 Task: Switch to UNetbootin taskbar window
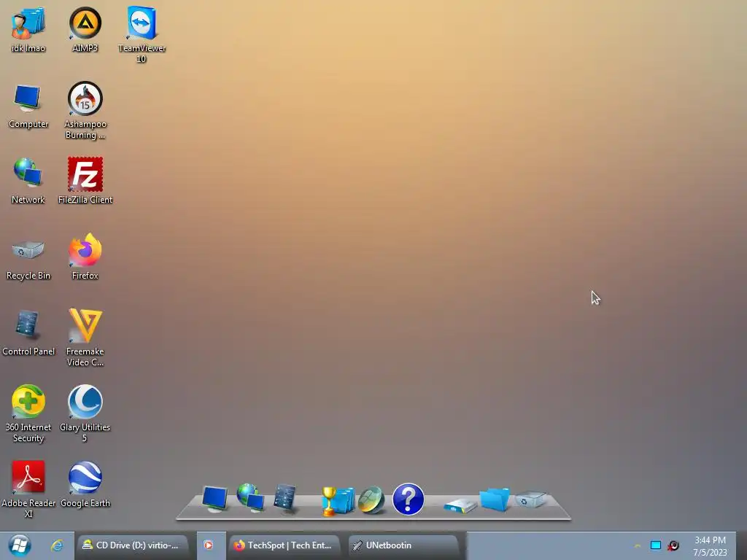pos(403,545)
